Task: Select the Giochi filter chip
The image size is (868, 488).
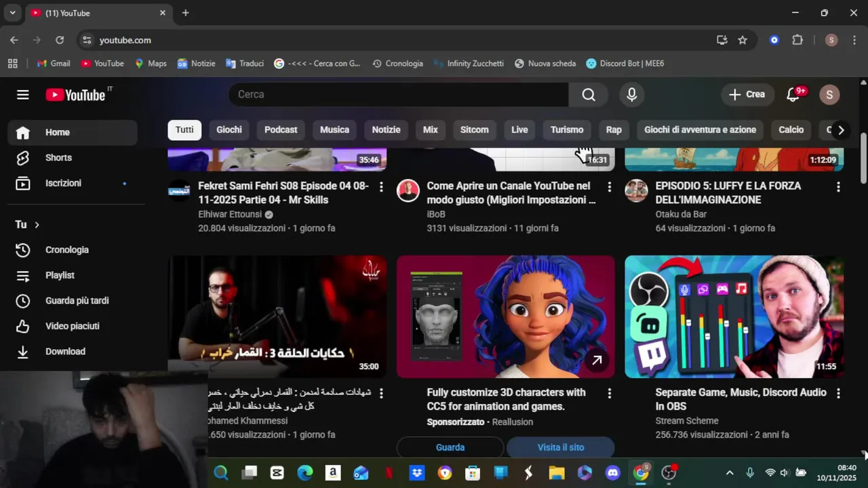Action: (229, 130)
